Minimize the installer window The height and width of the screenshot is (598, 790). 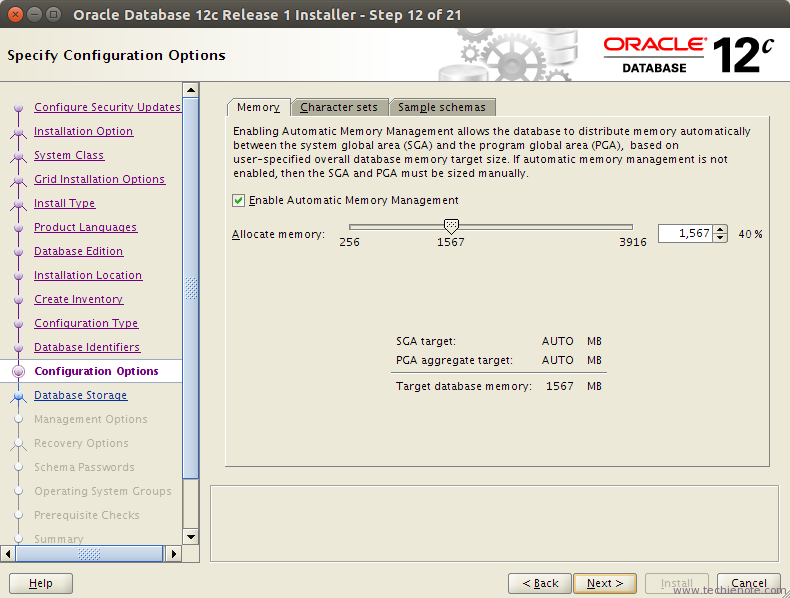pos(34,14)
